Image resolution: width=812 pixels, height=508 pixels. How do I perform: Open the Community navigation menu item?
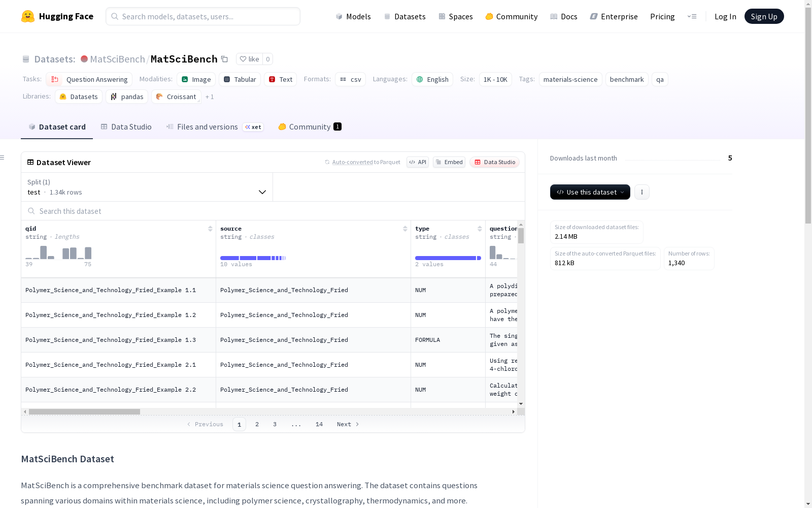click(x=512, y=16)
